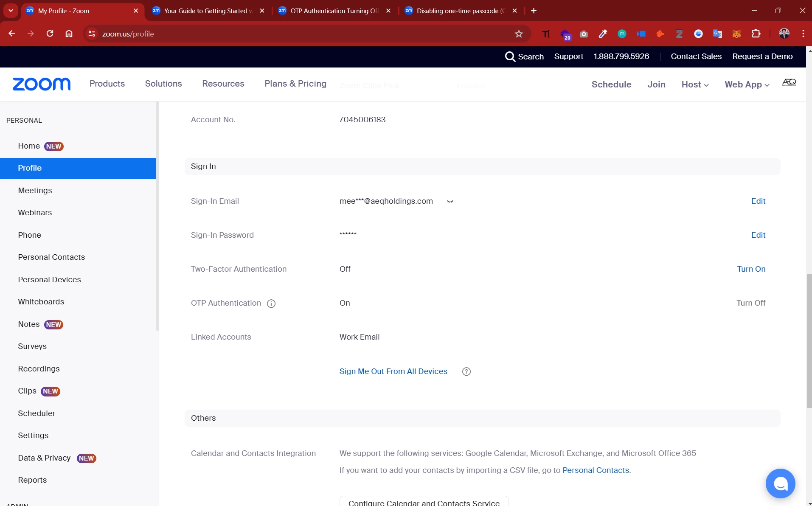This screenshot has height=506, width=812.
Task: Expand the Web App dropdown menu
Action: click(x=747, y=84)
